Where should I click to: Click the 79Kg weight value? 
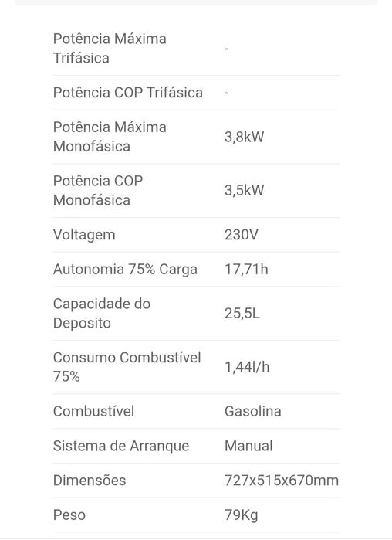coord(241,515)
